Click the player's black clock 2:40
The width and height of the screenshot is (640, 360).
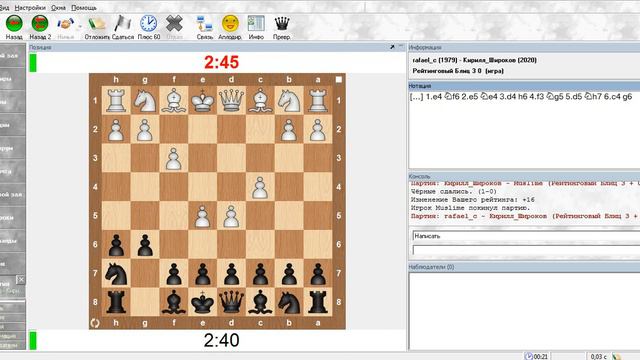[x=221, y=340]
